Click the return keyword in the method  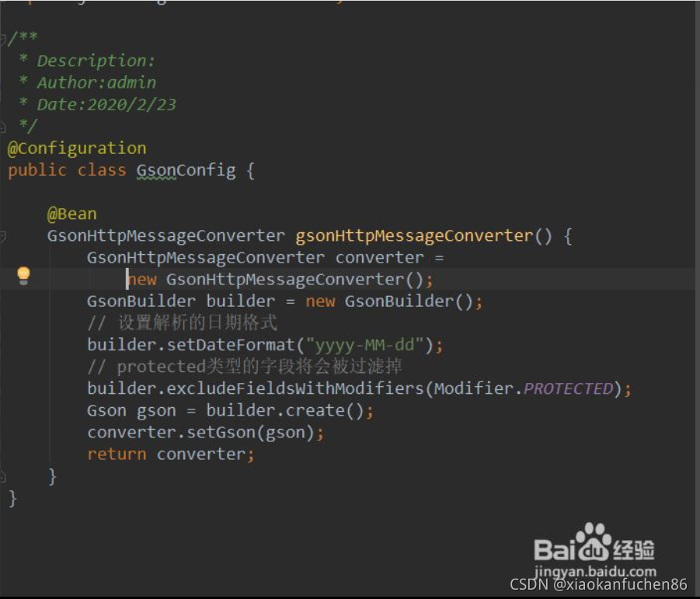[x=116, y=454]
